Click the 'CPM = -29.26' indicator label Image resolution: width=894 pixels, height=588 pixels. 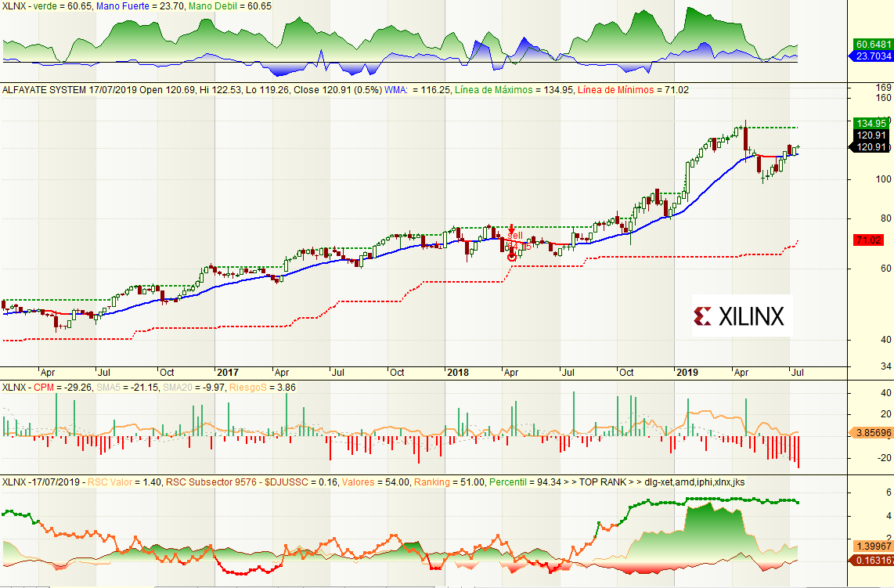coord(63,388)
